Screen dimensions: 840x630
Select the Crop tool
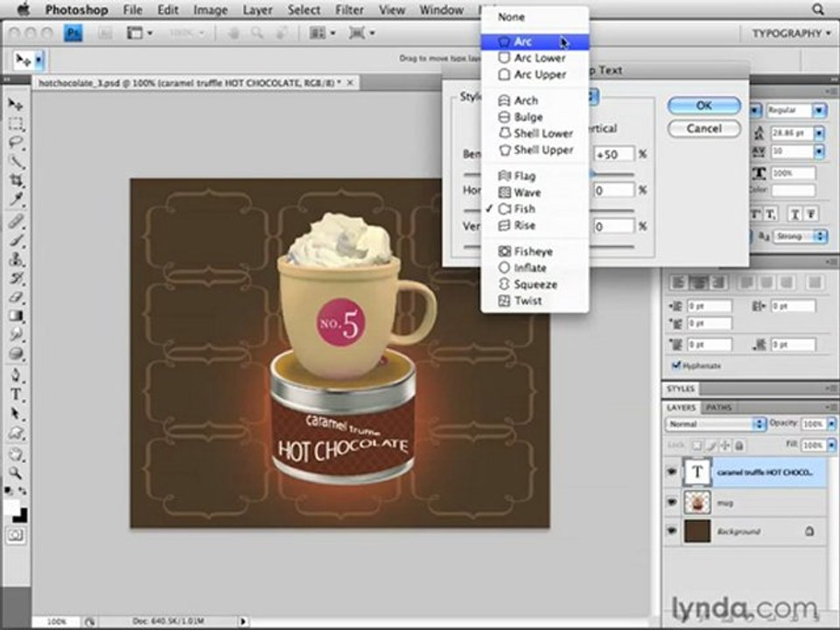click(16, 180)
